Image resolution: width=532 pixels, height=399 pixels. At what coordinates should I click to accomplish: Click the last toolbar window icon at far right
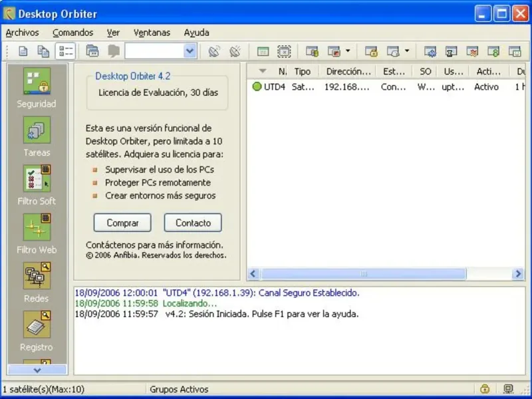515,52
